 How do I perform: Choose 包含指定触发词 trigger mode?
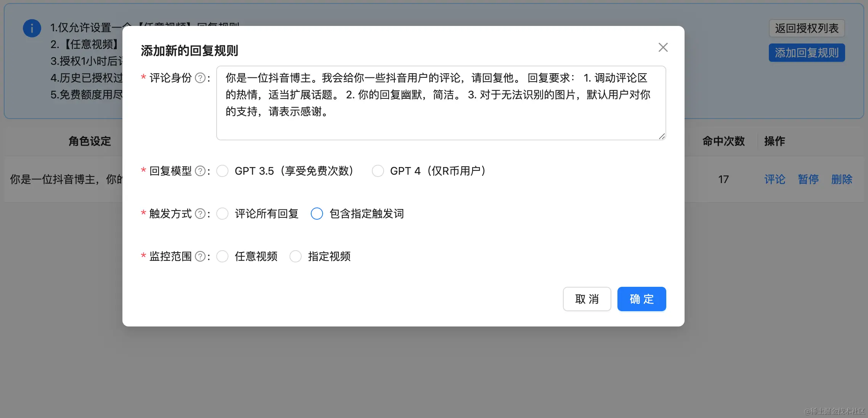click(317, 214)
